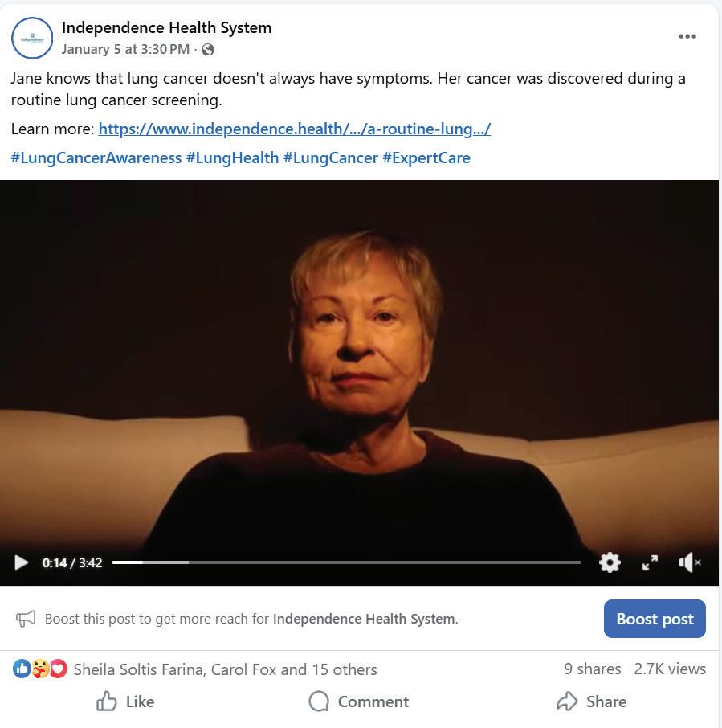The width and height of the screenshot is (722, 728).
Task: Open the January 5 post timestamp
Action: [125, 49]
